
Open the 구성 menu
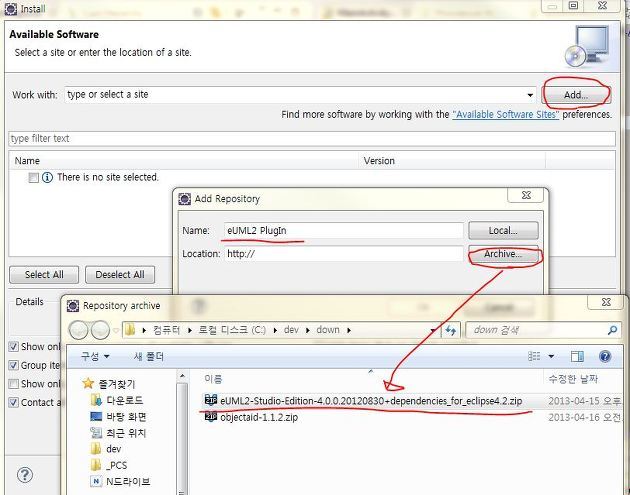coord(95,356)
